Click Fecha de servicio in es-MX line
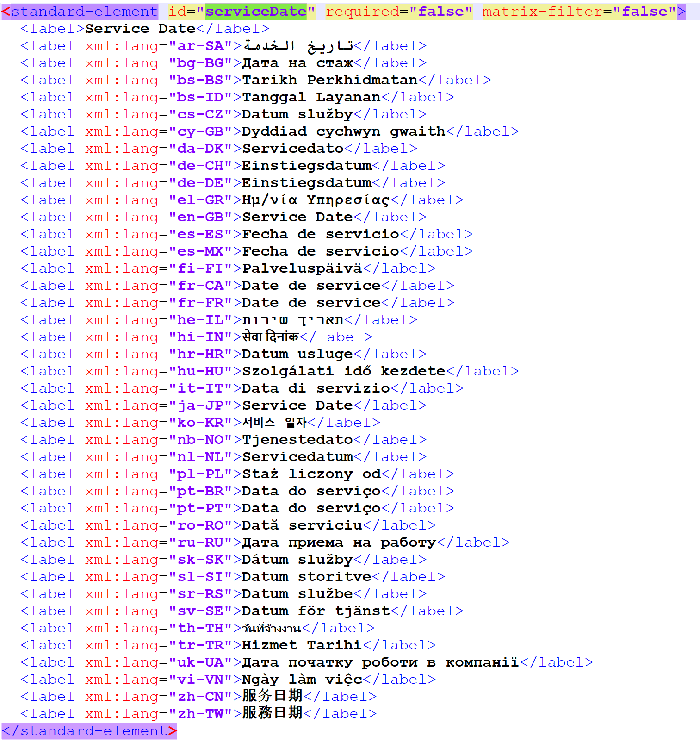The height and width of the screenshot is (742, 700). coord(321,251)
